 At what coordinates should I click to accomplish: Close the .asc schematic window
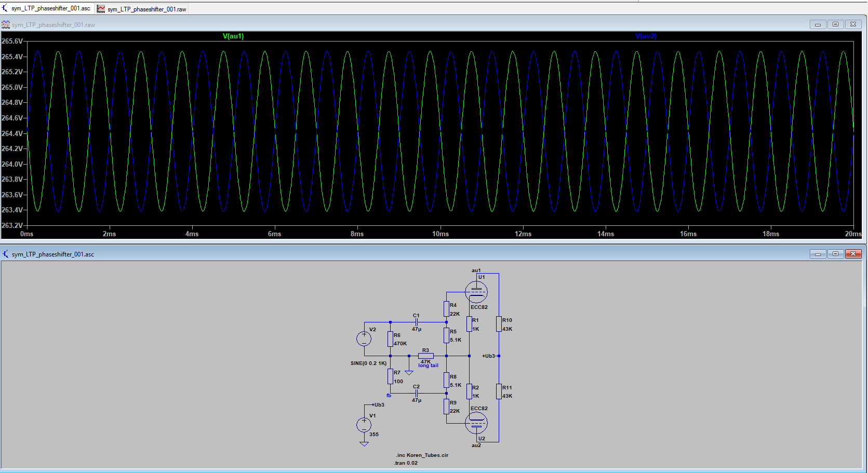click(853, 254)
